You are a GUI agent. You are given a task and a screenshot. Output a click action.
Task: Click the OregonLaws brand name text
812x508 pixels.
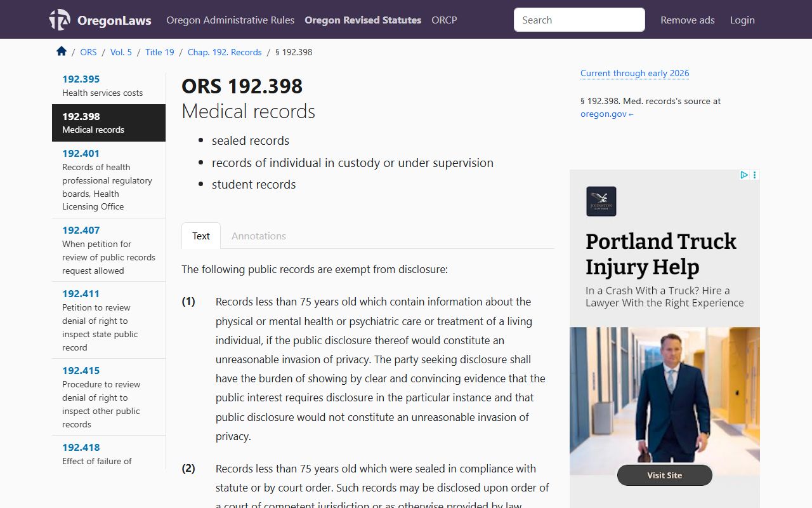click(x=114, y=20)
